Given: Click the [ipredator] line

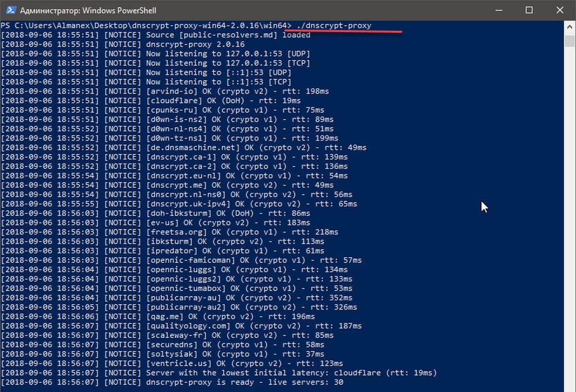Looking at the screenshot, I should click(x=163, y=250).
